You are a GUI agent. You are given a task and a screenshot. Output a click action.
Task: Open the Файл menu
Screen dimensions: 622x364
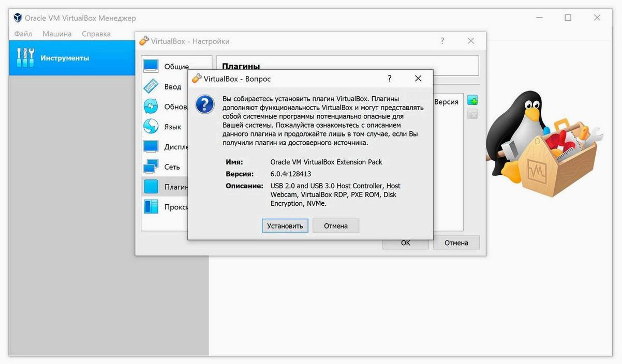[x=23, y=34]
